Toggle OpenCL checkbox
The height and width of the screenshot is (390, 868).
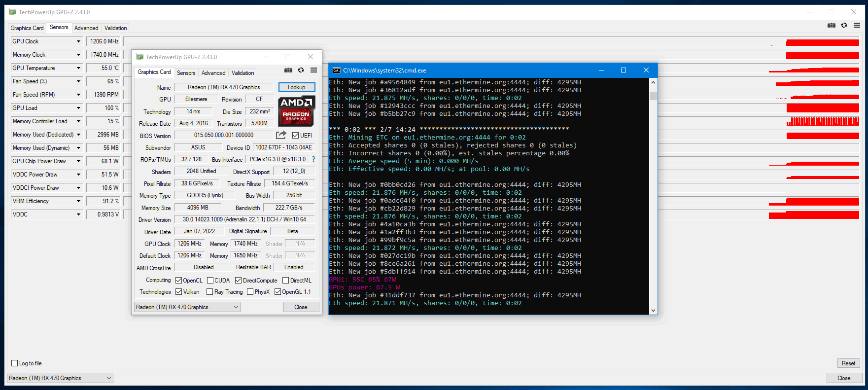(179, 281)
